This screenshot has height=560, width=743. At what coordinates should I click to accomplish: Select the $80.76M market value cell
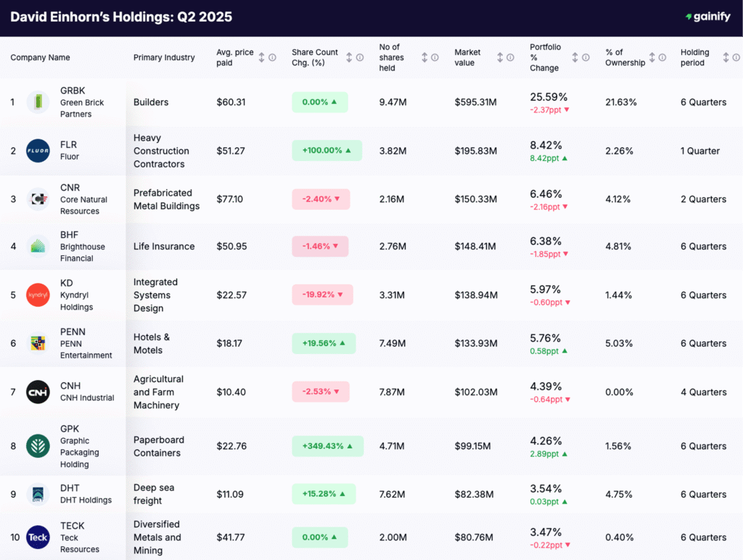[x=473, y=538]
